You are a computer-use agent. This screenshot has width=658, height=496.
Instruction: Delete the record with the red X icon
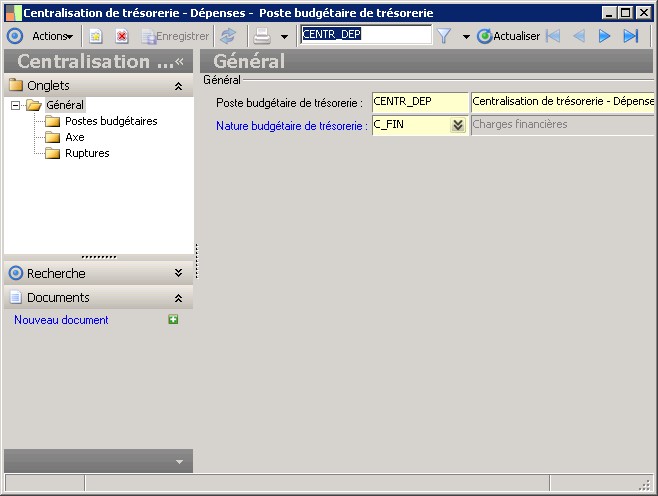coord(122,37)
